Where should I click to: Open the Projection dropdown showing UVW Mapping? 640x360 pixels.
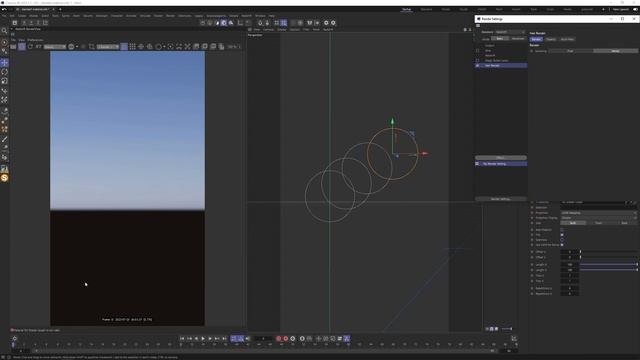[x=599, y=213]
